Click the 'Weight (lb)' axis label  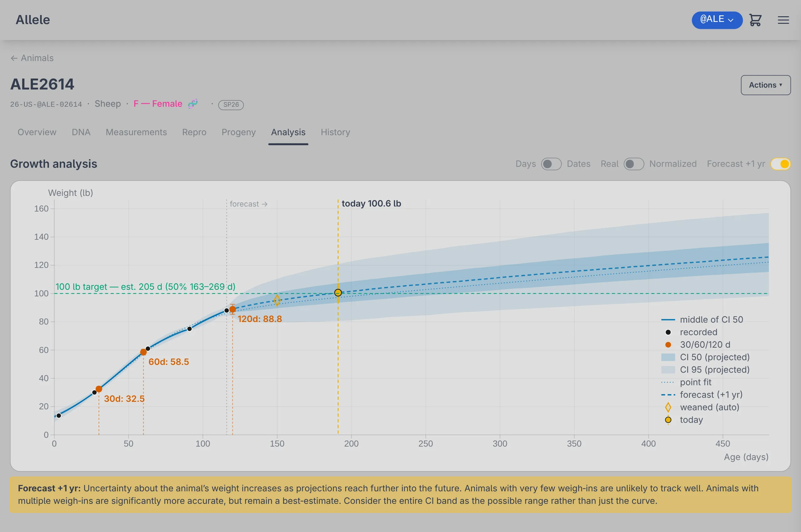coord(71,193)
